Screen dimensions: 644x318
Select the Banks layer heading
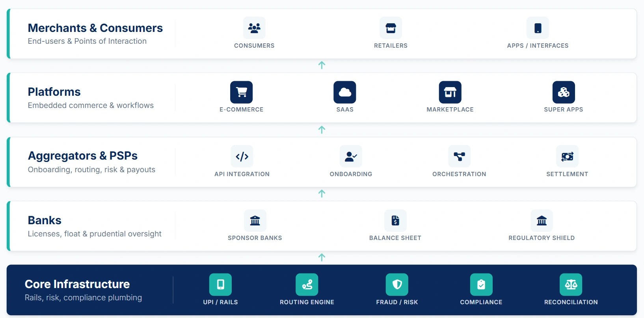(45, 220)
